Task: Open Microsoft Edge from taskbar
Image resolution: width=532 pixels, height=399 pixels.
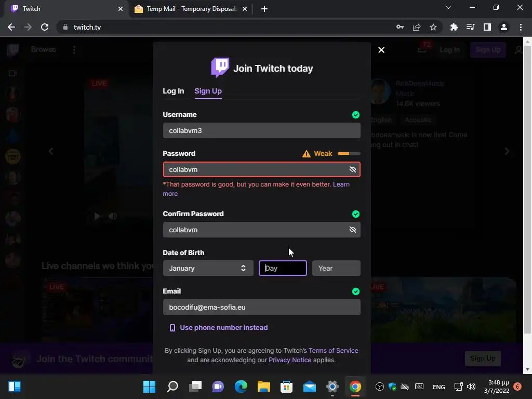Action: click(x=241, y=387)
